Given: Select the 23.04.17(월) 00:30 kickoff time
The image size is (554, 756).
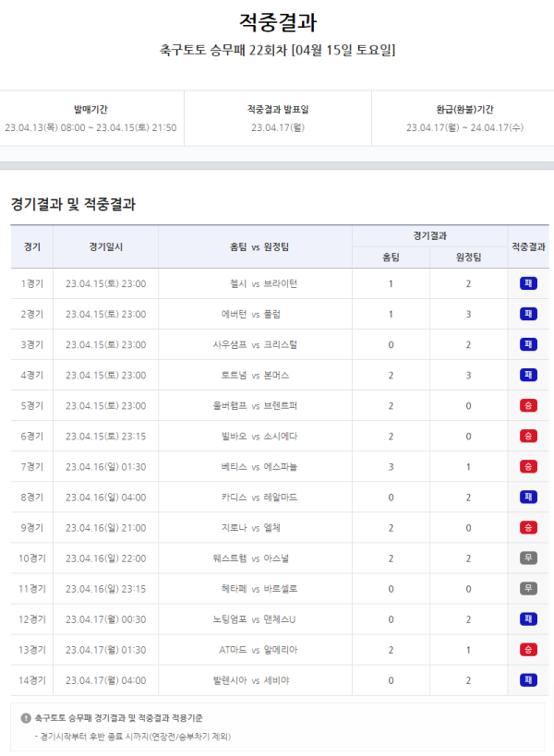Looking at the screenshot, I should 105,619.
